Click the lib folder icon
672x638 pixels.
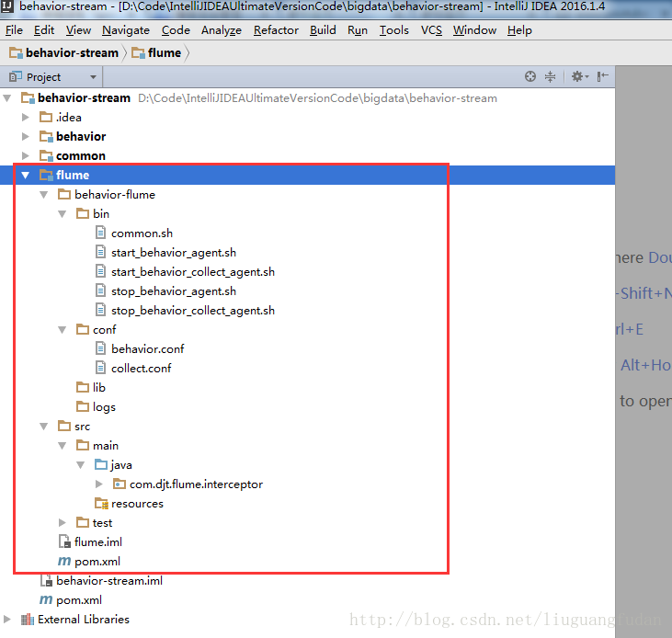pyautogui.click(x=83, y=387)
